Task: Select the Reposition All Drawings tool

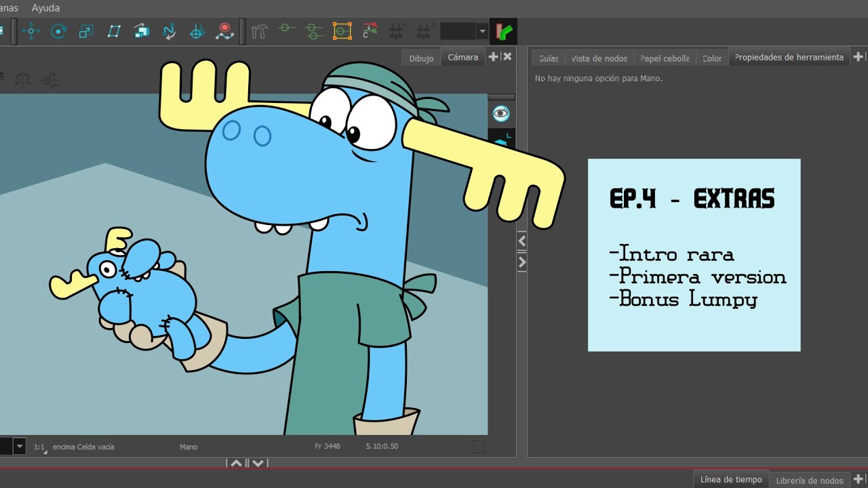Action: pos(197,31)
